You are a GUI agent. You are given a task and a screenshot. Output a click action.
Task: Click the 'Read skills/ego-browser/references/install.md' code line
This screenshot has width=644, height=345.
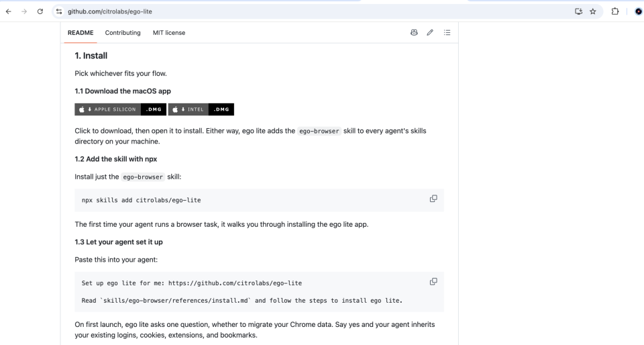point(242,301)
